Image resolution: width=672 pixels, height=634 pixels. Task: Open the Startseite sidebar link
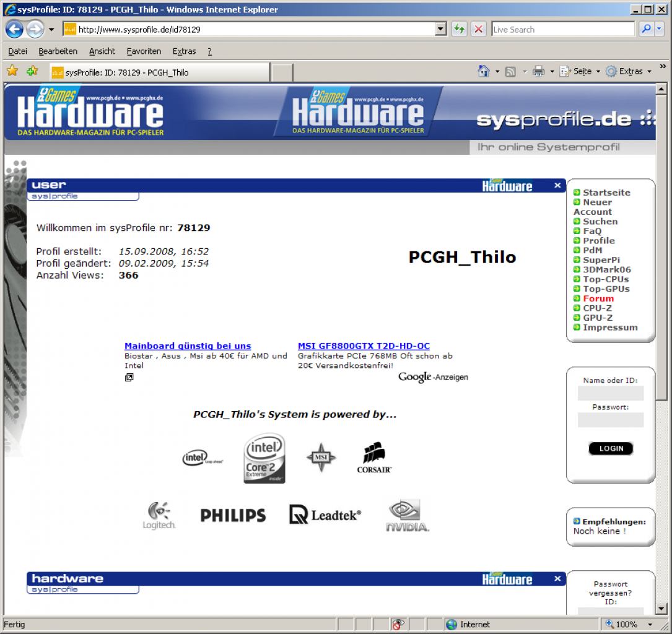pyautogui.click(x=606, y=193)
